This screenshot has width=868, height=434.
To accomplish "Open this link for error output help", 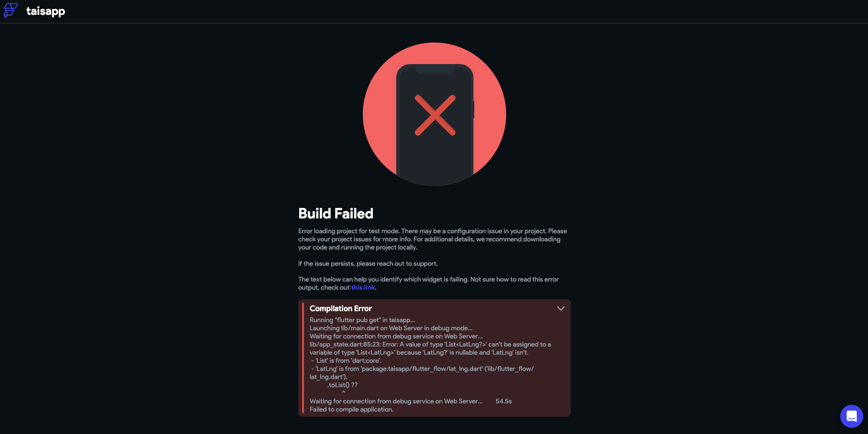I will click(363, 287).
